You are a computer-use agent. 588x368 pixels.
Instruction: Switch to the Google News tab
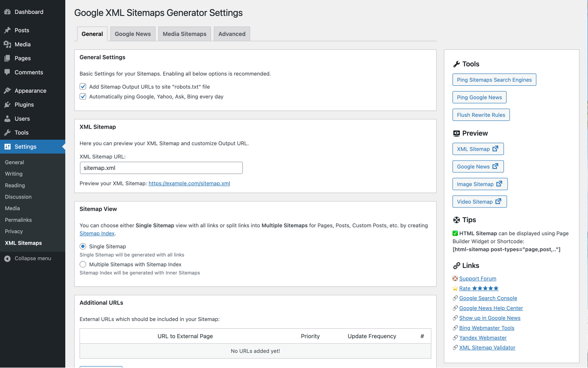[133, 34]
